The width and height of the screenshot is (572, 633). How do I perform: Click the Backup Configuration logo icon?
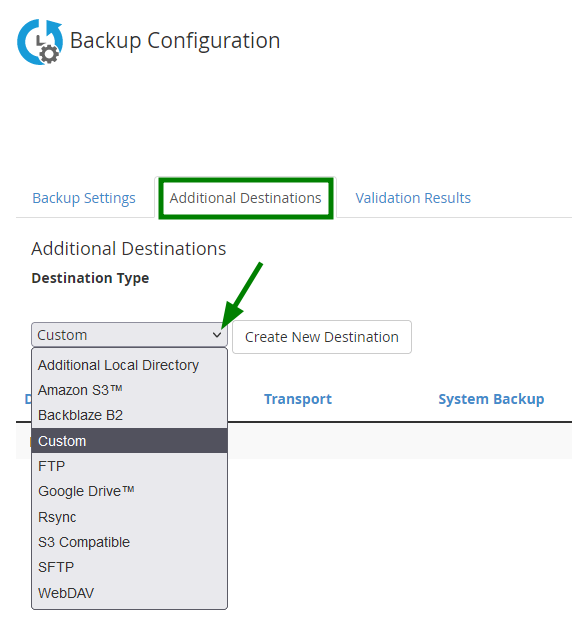pyautogui.click(x=40, y=42)
